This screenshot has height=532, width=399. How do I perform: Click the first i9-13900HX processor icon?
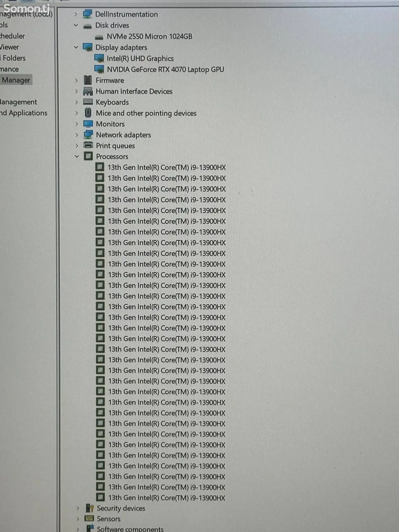pos(100,167)
